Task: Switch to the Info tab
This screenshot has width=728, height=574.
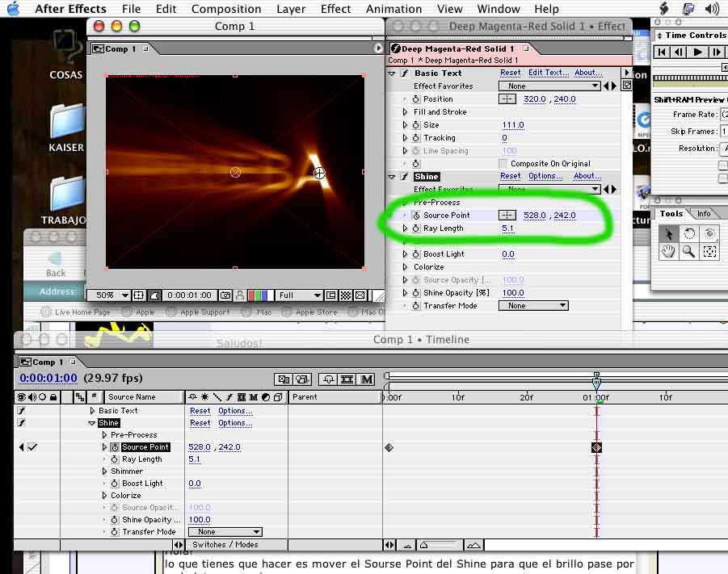Action: tap(704, 214)
